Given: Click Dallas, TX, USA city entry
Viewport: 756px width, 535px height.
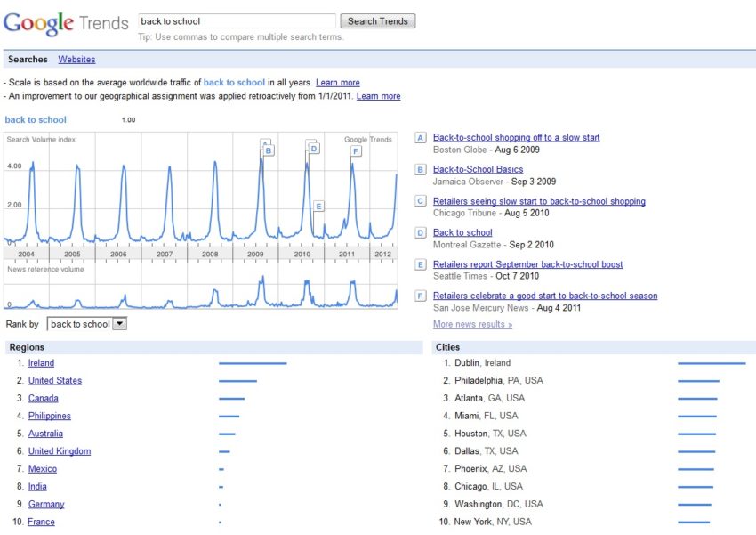Looking at the screenshot, I should pyautogui.click(x=486, y=451).
